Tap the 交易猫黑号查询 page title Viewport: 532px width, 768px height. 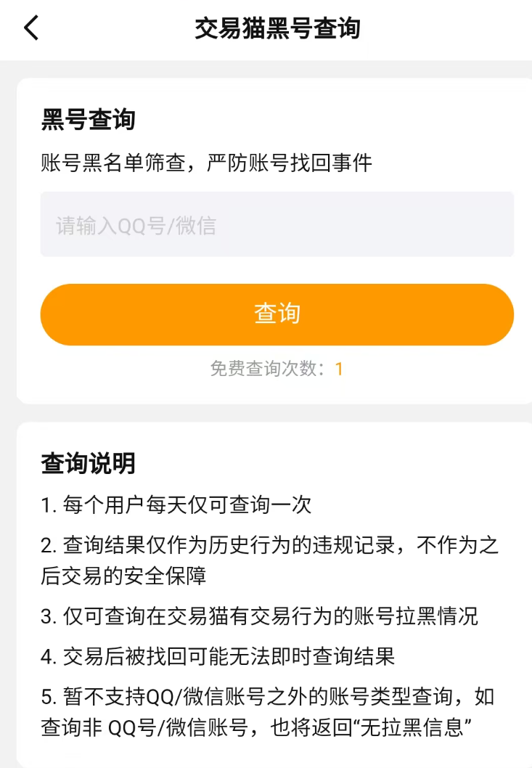(277, 28)
